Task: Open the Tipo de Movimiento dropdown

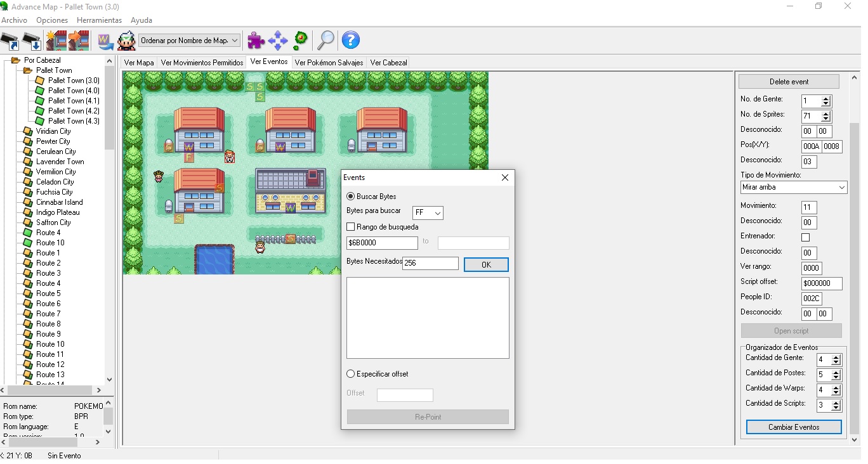Action: (794, 188)
